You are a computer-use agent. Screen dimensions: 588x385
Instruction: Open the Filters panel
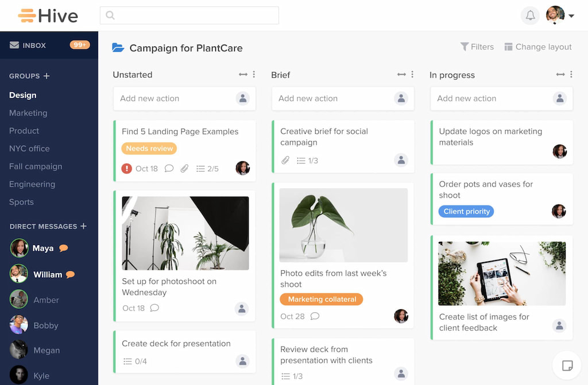click(477, 46)
